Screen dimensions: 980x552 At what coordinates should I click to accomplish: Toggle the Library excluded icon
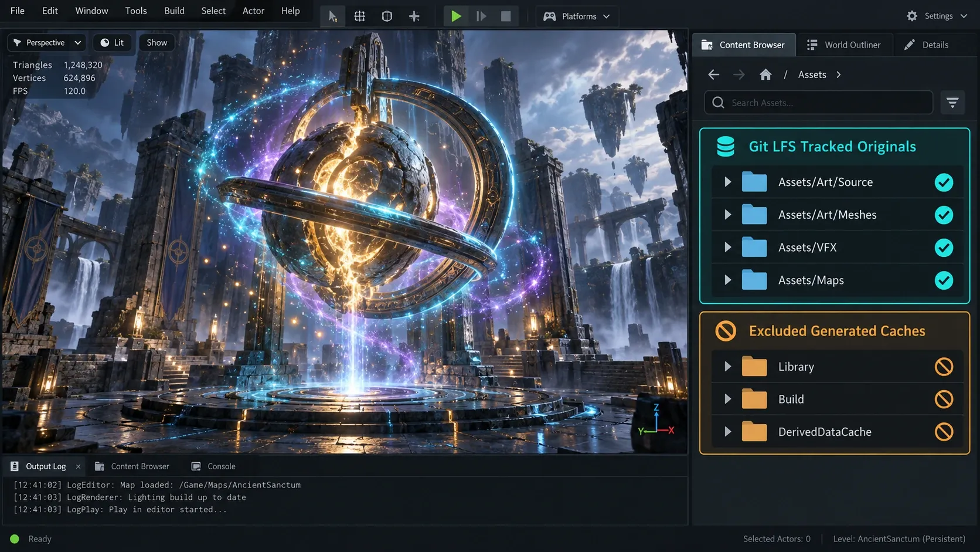point(944,367)
